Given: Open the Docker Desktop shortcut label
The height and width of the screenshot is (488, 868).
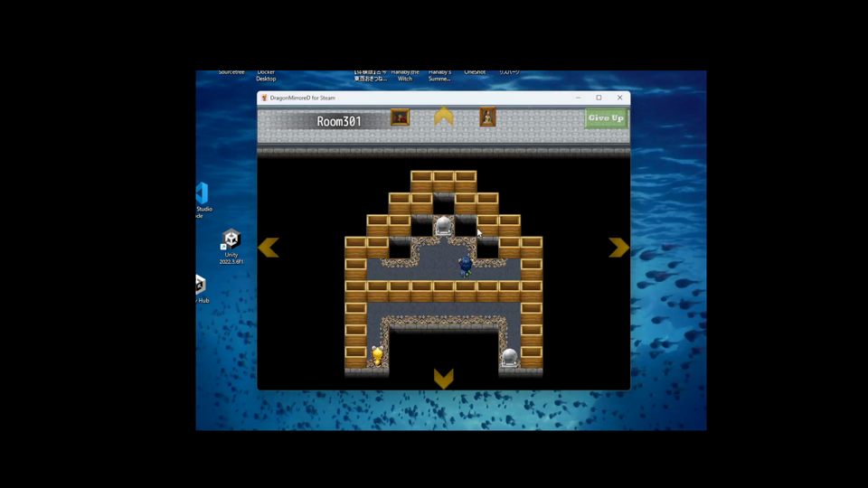Looking at the screenshot, I should coord(266,76).
